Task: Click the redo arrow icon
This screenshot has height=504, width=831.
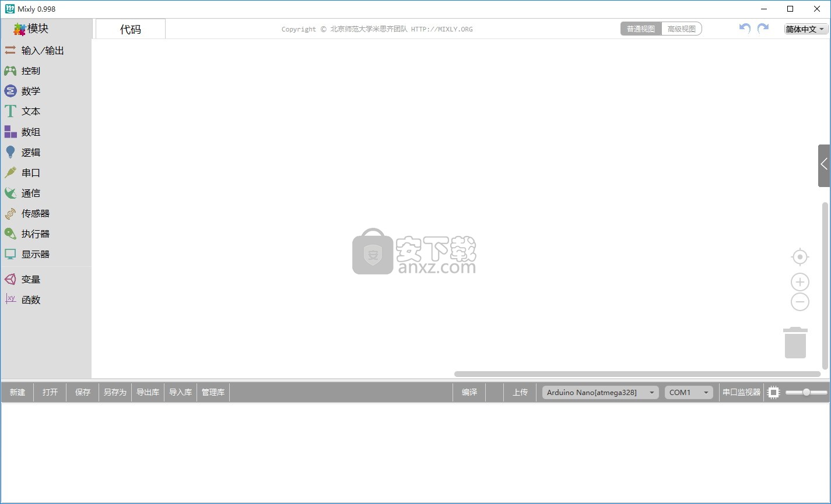Action: click(763, 28)
